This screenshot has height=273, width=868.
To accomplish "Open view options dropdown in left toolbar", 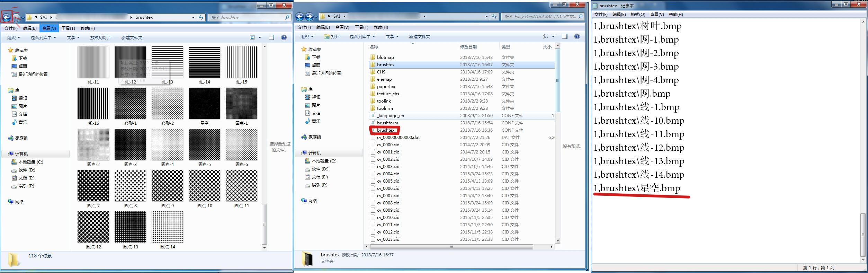I will click(260, 37).
